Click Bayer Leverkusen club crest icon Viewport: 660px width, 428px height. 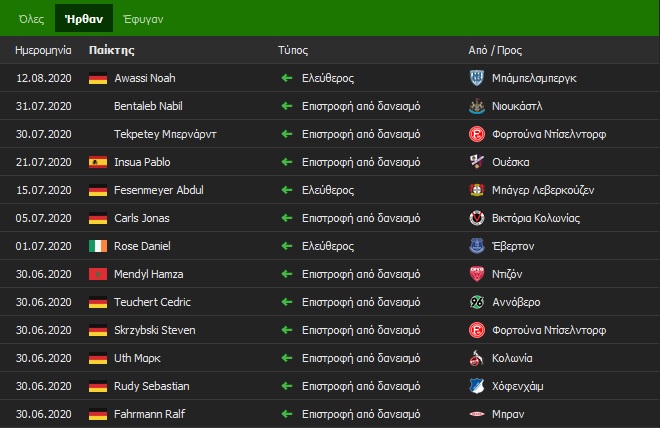point(476,190)
